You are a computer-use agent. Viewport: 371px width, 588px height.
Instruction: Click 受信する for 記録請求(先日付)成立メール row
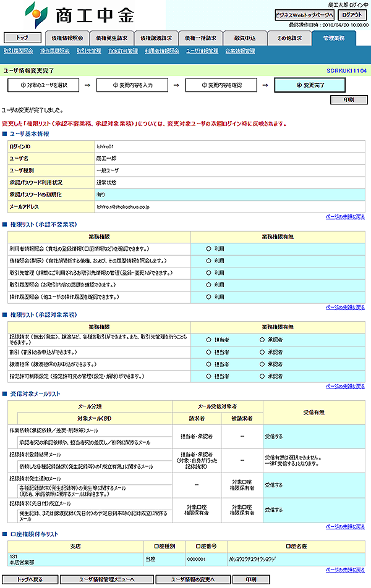tap(274, 510)
